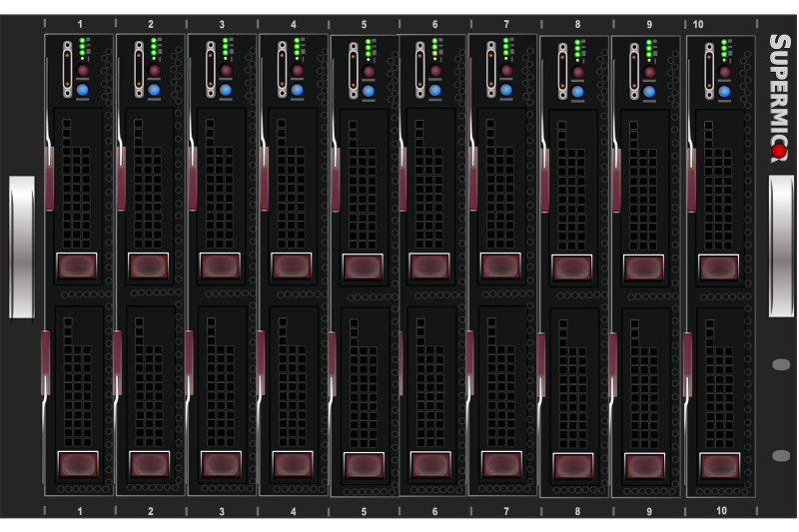Click the upper pink ejector lever on blade 4
The image size is (799, 532).
point(265,178)
